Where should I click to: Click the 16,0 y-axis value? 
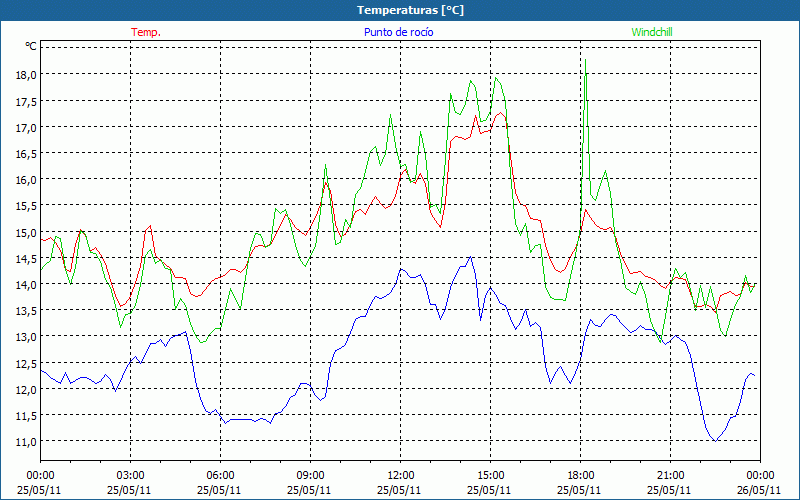pos(27,180)
